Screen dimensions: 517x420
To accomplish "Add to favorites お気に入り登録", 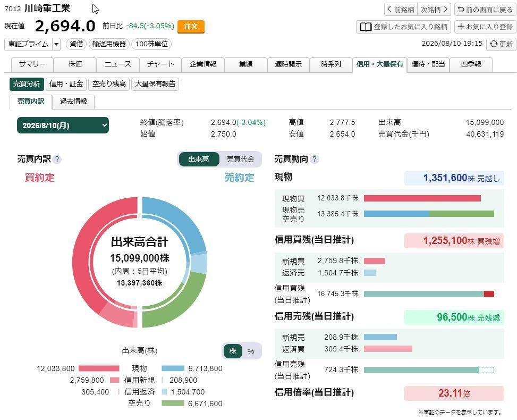I will tap(485, 27).
